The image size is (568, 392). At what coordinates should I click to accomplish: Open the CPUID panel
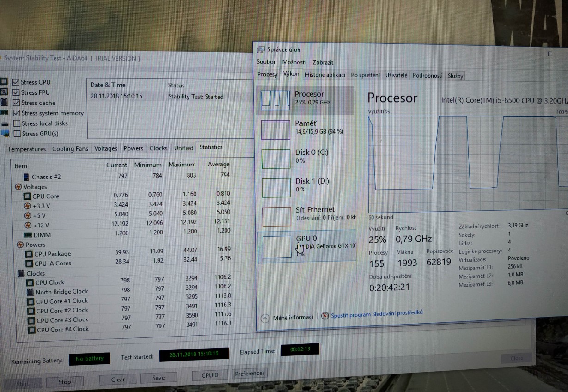[210, 375]
